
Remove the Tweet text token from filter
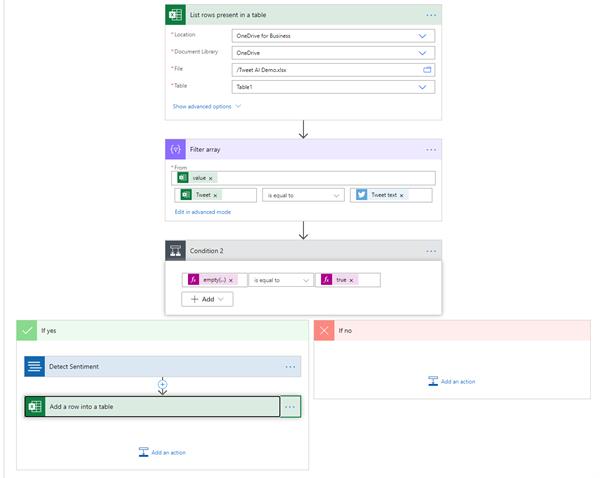tap(402, 195)
